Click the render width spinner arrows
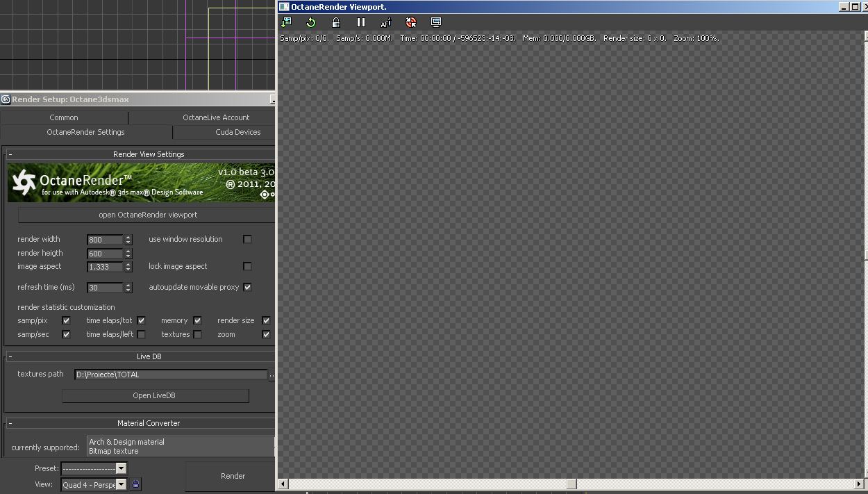Viewport: 868px width, 494px height. [x=128, y=239]
